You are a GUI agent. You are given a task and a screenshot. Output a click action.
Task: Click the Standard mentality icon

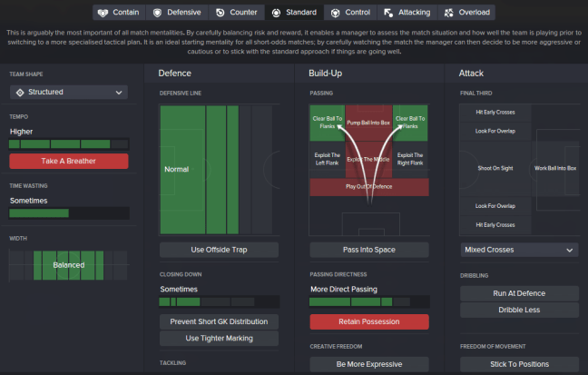(277, 13)
